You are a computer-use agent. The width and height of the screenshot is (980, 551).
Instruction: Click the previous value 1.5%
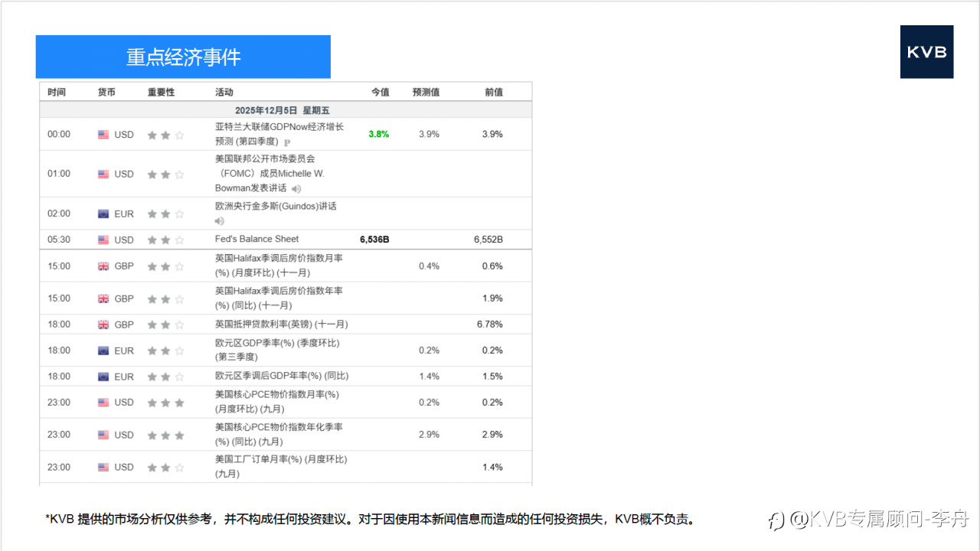(493, 377)
